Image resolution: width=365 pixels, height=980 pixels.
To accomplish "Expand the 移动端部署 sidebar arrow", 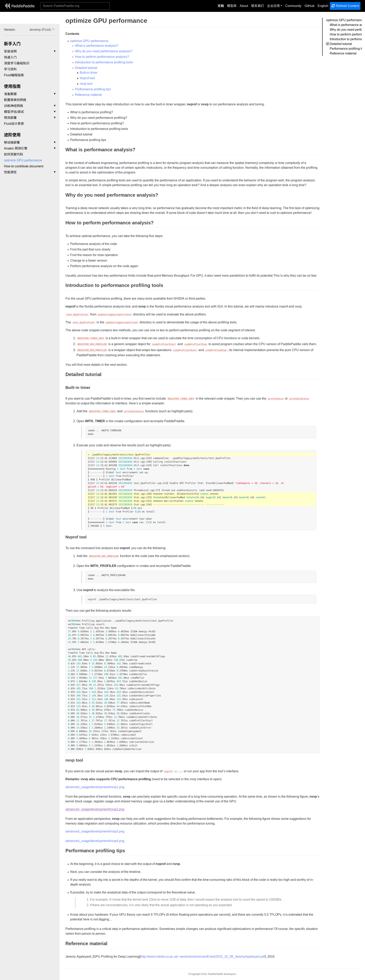I will tap(55, 142).
